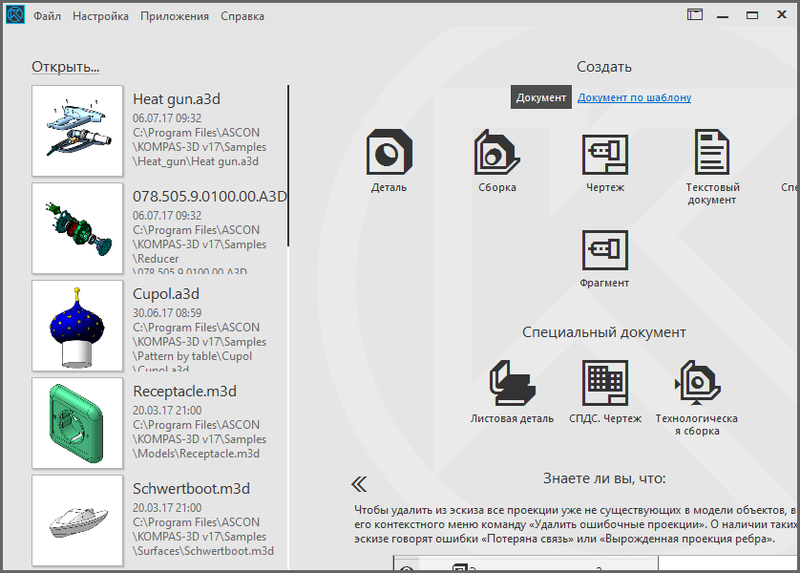Select the Документ tab
The image size is (800, 573).
pos(541,97)
